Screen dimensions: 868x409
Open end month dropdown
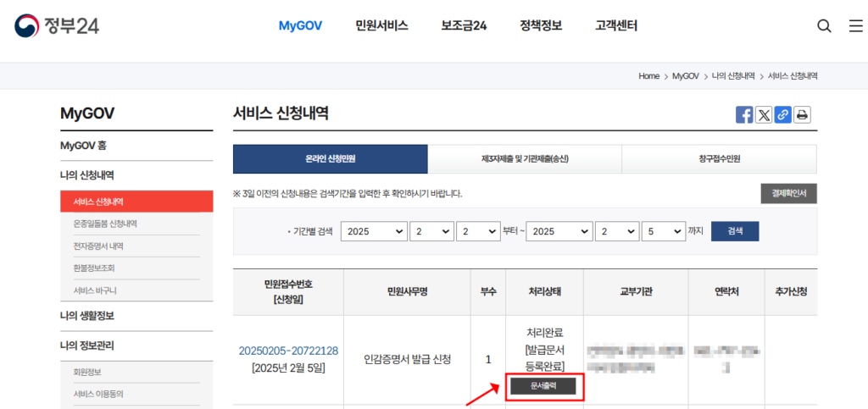point(617,231)
